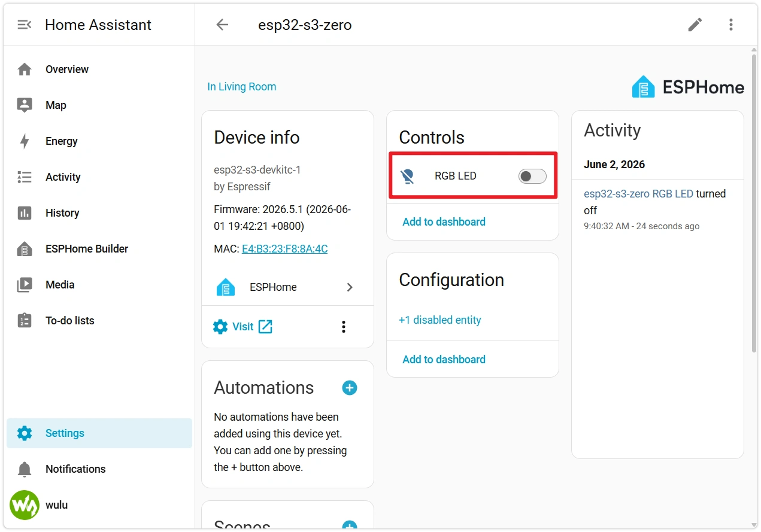Click the In Living Room area link
The height and width of the screenshot is (532, 761).
242,87
